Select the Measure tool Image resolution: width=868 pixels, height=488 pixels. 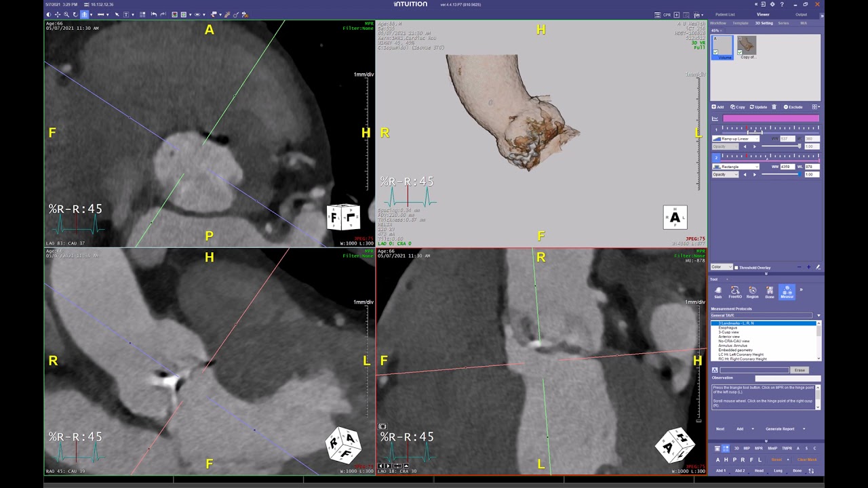[x=787, y=292]
